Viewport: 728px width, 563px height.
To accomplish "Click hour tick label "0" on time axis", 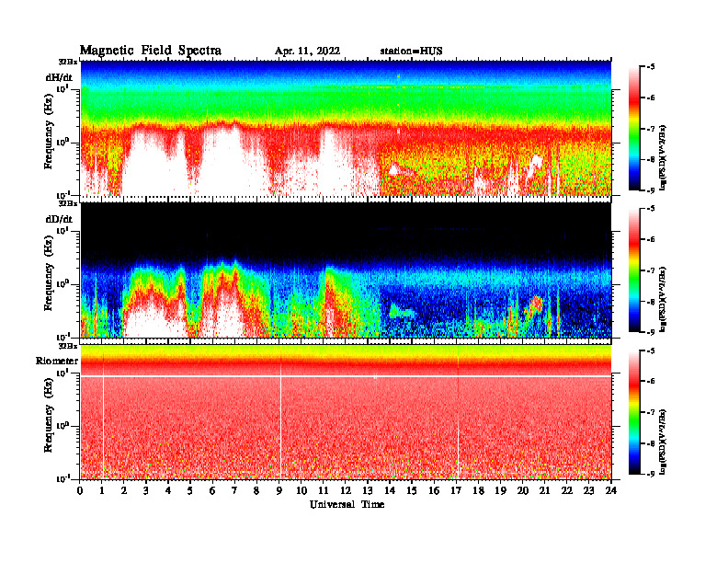I will (x=80, y=490).
